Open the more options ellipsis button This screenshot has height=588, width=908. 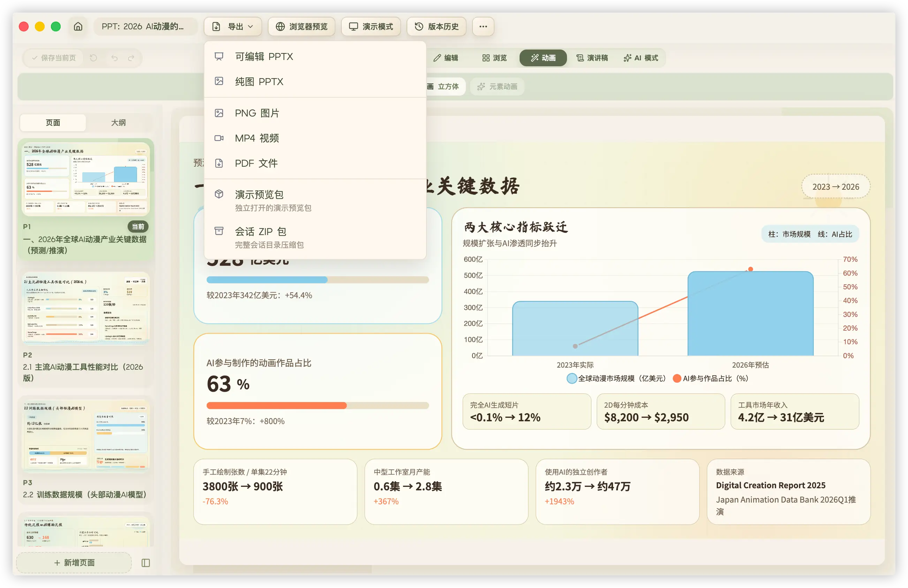483,26
